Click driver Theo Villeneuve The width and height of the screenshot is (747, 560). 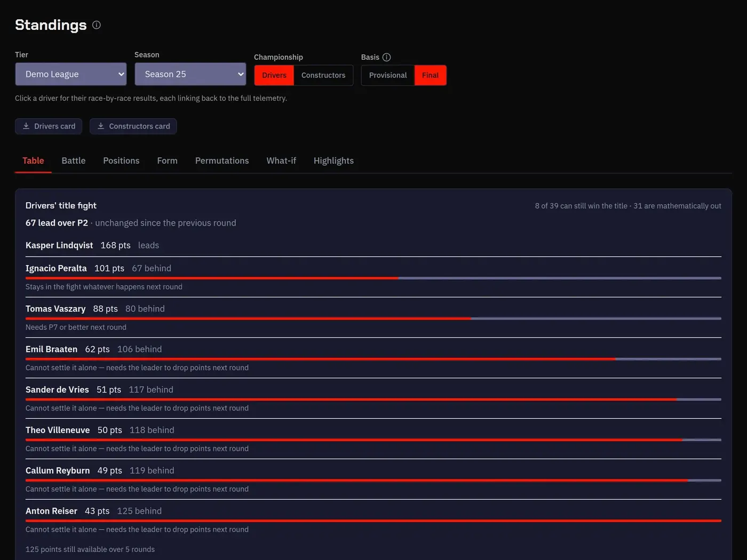point(58,430)
